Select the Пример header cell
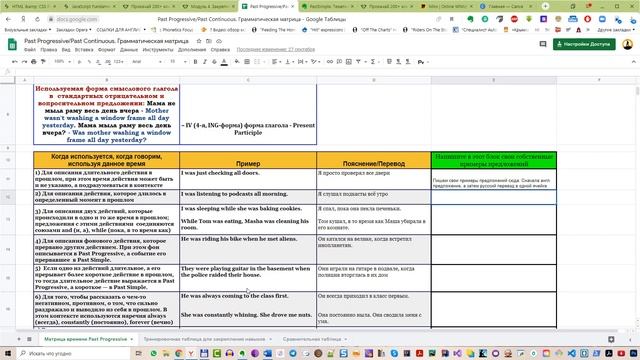The width and height of the screenshot is (640, 360). (248, 160)
